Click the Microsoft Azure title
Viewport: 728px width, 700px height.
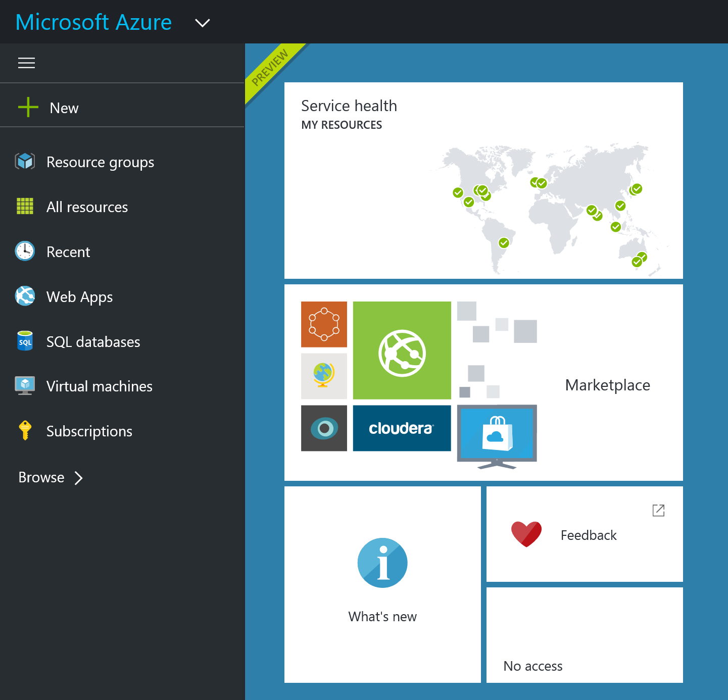coord(93,22)
